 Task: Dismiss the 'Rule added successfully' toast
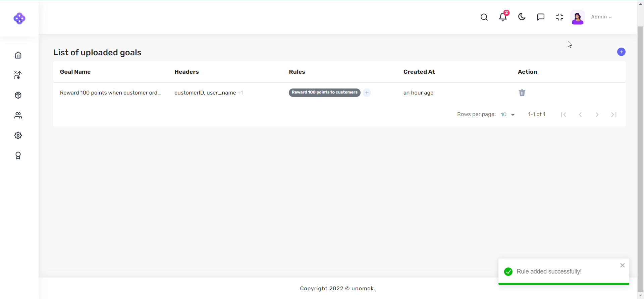[623, 265]
